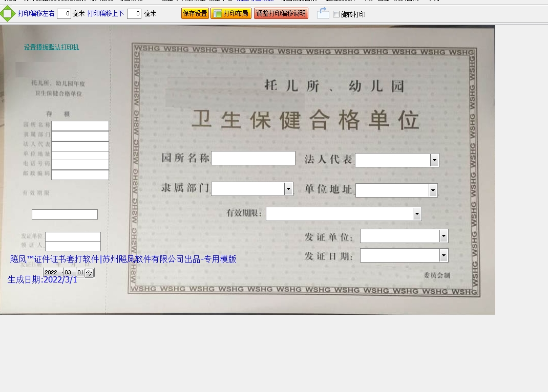Open 打印布局 print layout

tap(231, 13)
